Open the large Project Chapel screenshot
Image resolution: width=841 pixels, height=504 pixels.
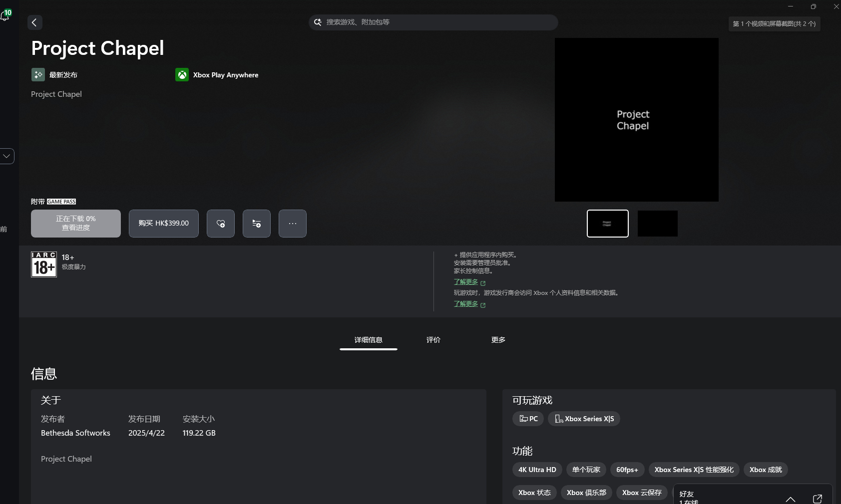(637, 120)
